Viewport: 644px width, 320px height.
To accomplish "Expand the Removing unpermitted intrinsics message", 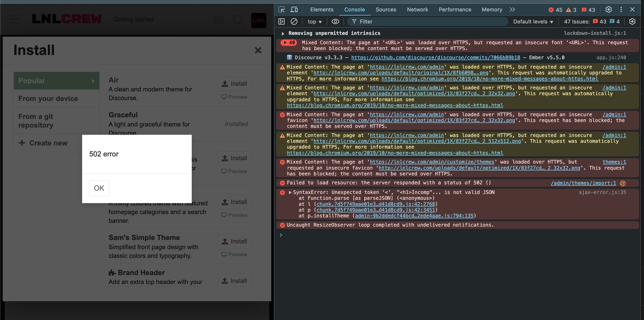I will click(x=283, y=34).
